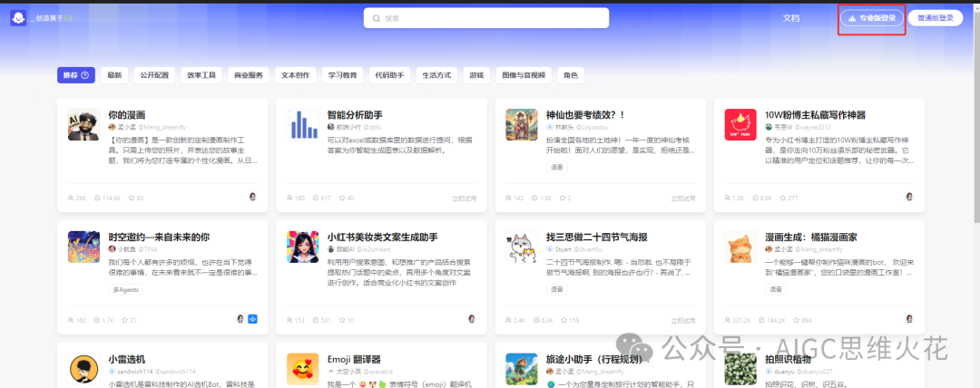Open the 时空邀约—来自未来的你 title
This screenshot has width=980, height=388.
[159, 238]
